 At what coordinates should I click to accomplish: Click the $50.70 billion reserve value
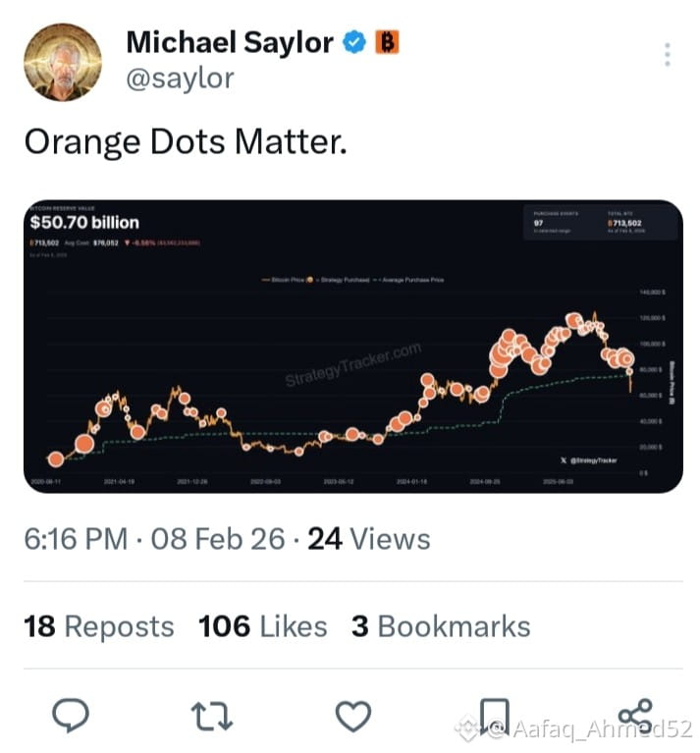pyautogui.click(x=84, y=222)
